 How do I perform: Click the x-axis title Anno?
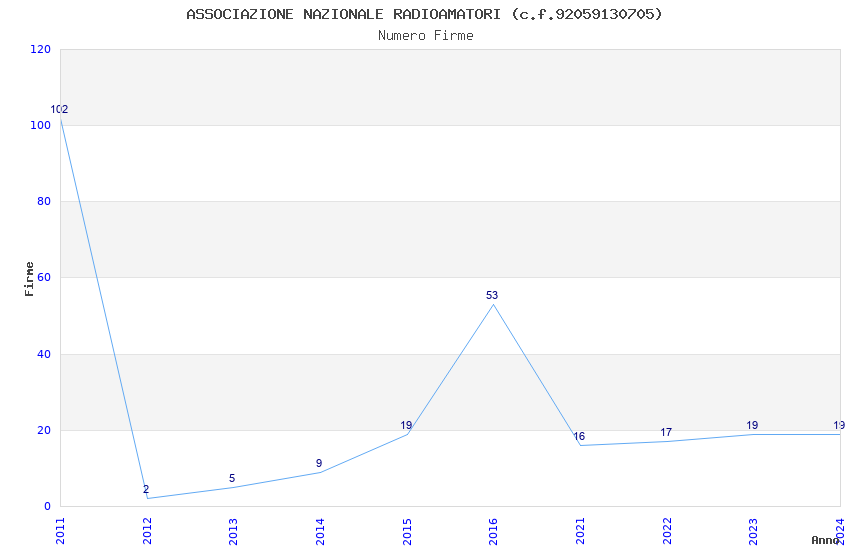(825, 540)
